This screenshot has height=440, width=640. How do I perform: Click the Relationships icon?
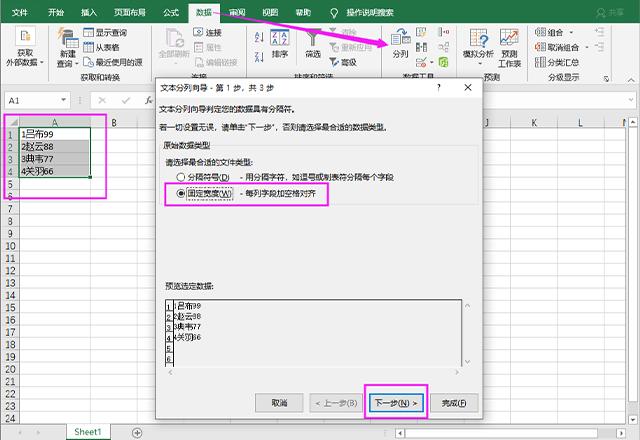443,47
